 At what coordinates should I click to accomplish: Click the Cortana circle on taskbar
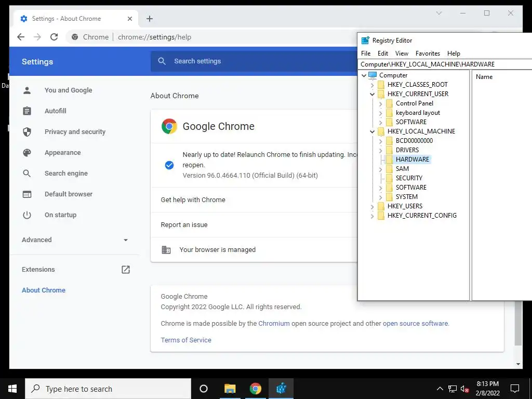point(204,389)
